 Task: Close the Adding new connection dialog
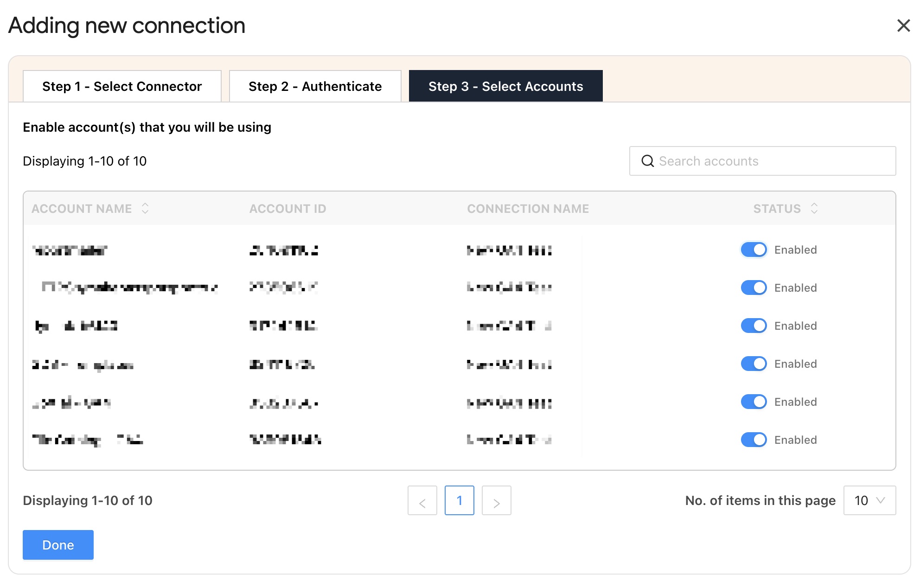point(903,26)
